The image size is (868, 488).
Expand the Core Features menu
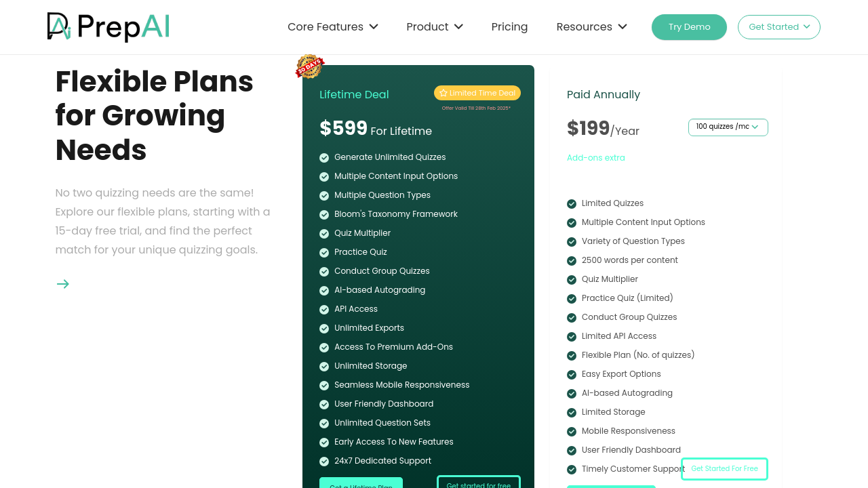click(332, 27)
